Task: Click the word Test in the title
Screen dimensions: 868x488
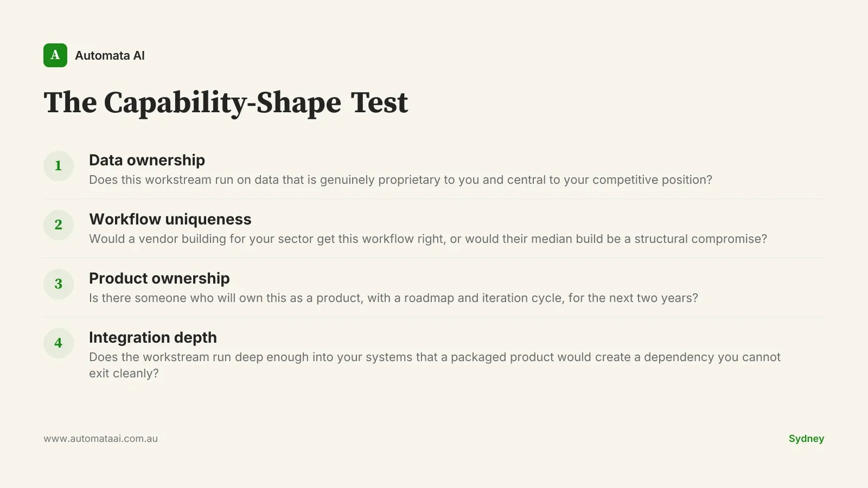Action: (x=379, y=102)
